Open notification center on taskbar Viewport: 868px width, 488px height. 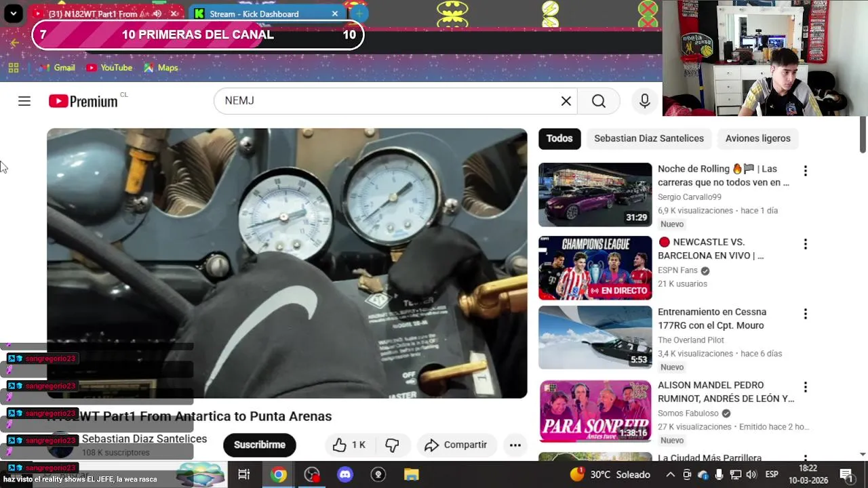point(846,474)
